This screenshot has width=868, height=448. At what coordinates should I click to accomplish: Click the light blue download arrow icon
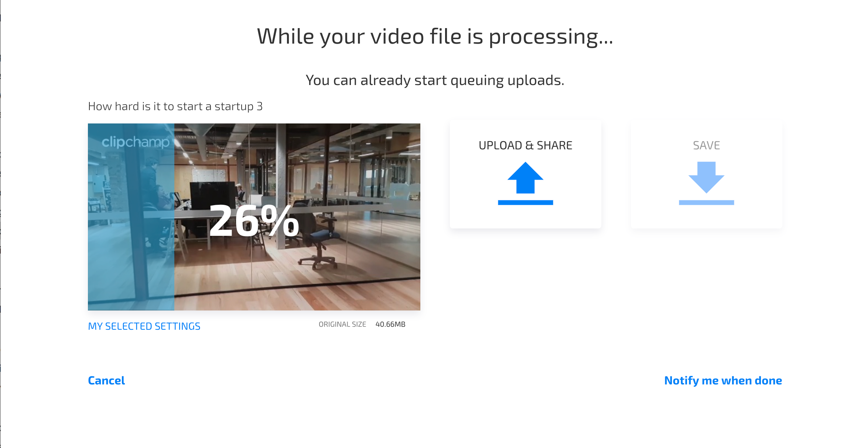coord(706,178)
